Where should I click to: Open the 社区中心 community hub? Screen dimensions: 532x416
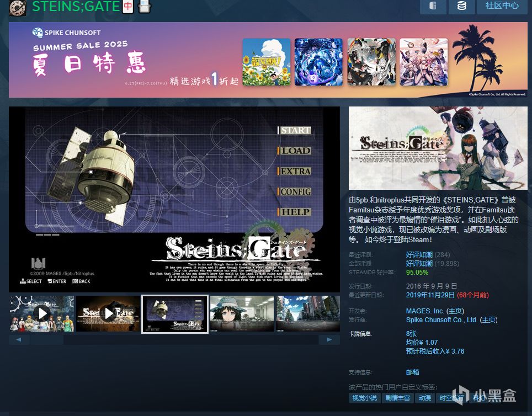click(x=502, y=6)
